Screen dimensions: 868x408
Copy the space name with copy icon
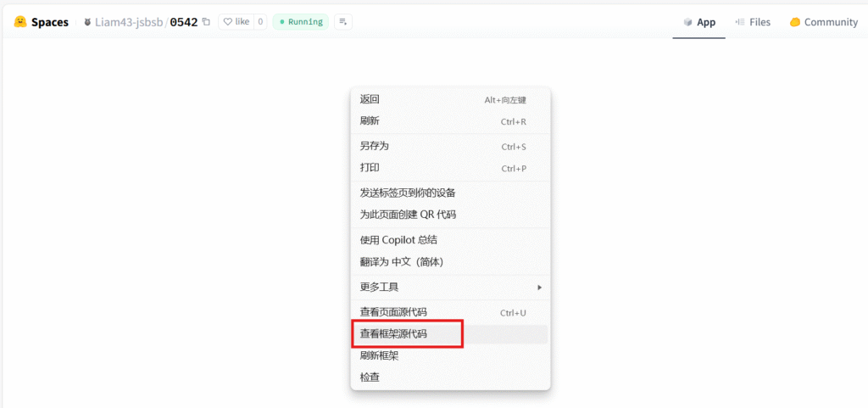(206, 22)
